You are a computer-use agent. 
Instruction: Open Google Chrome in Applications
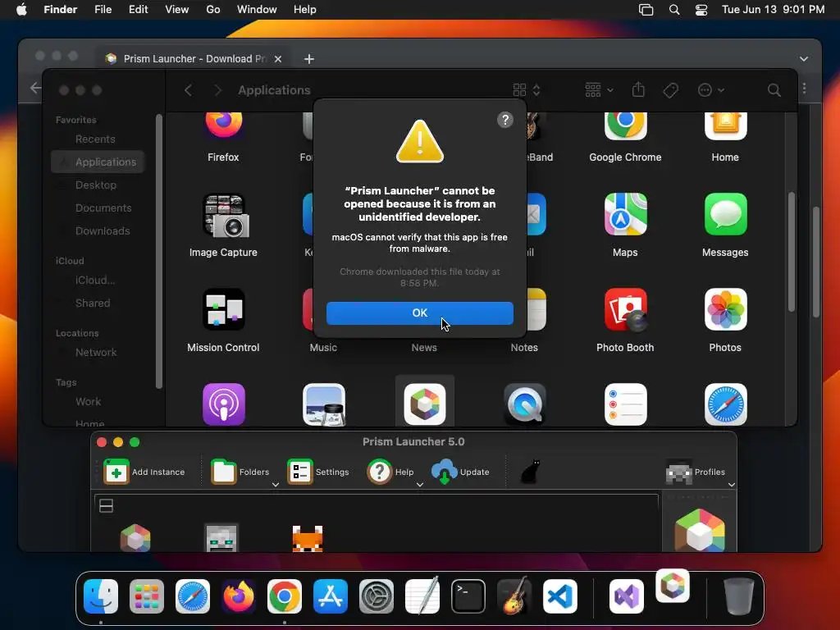[x=625, y=124]
